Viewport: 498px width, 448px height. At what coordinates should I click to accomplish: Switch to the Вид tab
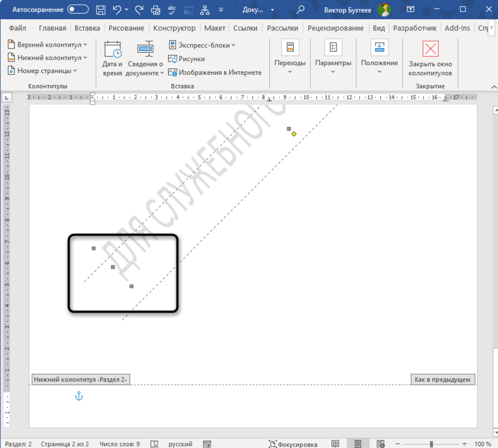[x=378, y=28]
